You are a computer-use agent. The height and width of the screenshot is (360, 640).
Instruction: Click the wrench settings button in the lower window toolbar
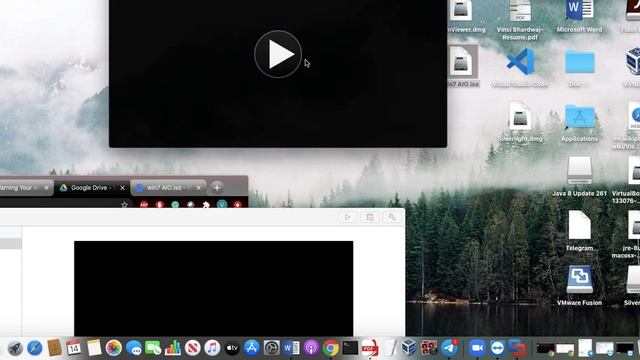[x=392, y=217]
